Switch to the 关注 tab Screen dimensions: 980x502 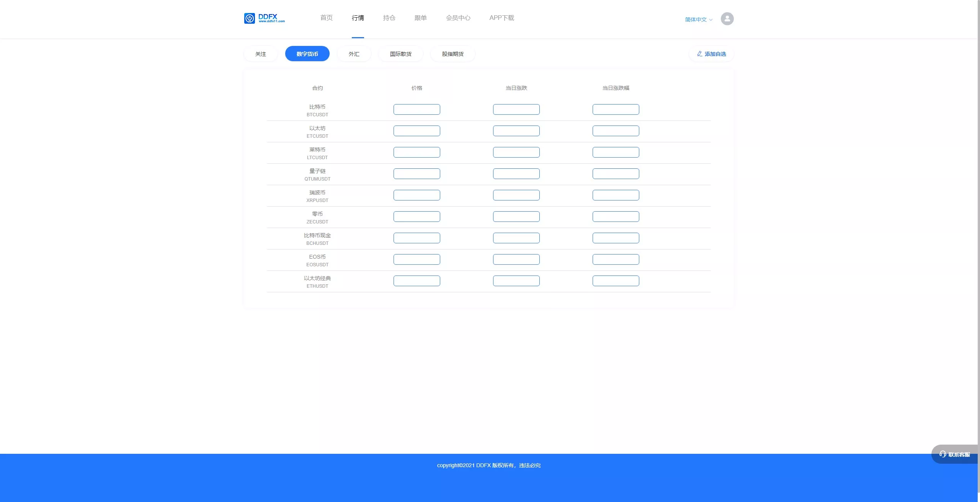pyautogui.click(x=261, y=54)
